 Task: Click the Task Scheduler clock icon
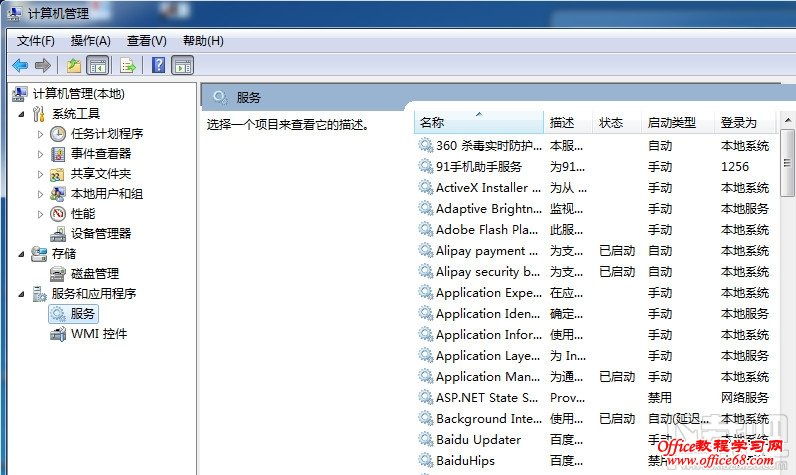coord(58,134)
